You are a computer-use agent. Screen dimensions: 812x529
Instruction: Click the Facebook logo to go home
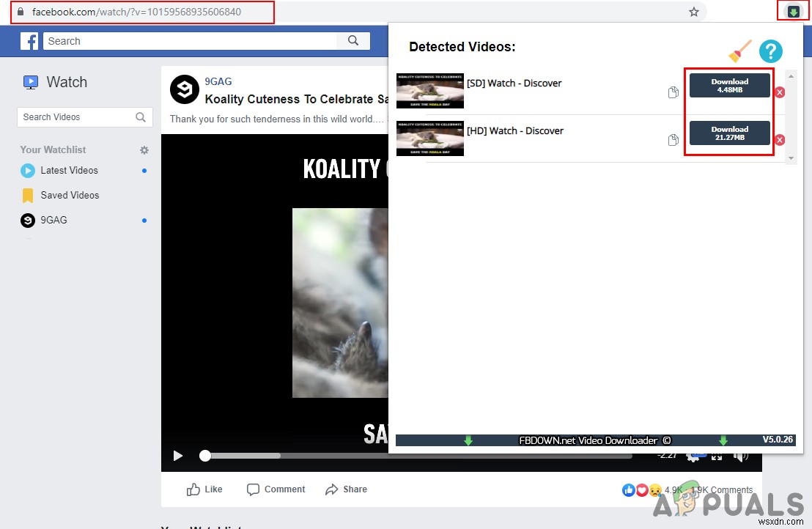29,41
